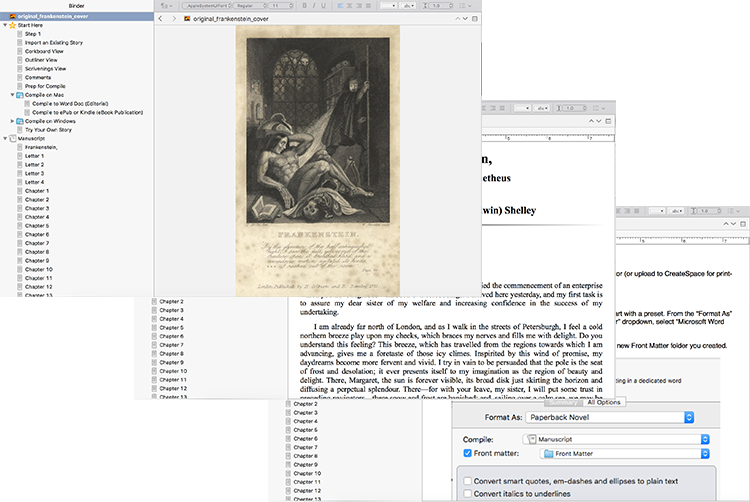Select original_frankenstein_cover in the binder
Image resolution: width=750 pixels, height=502 pixels.
(77, 16)
